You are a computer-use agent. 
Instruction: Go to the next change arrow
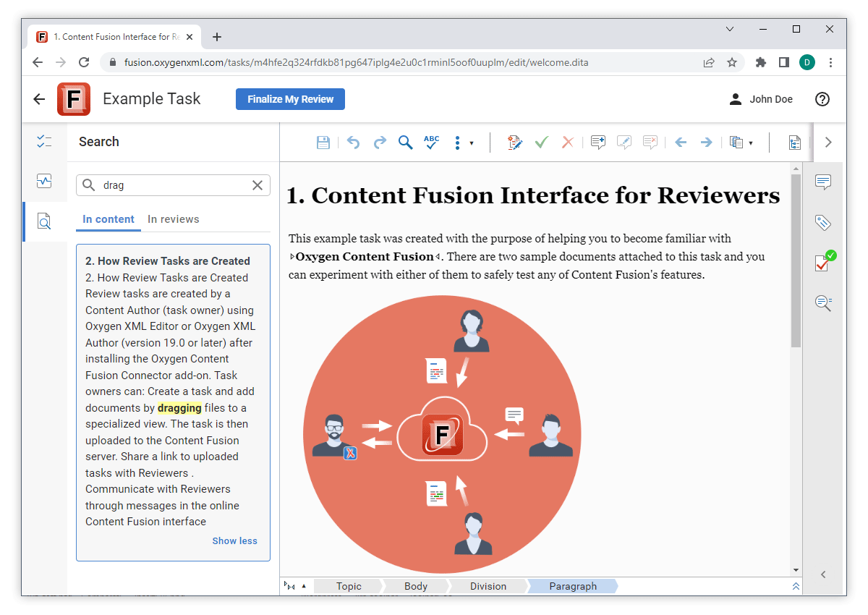(707, 143)
